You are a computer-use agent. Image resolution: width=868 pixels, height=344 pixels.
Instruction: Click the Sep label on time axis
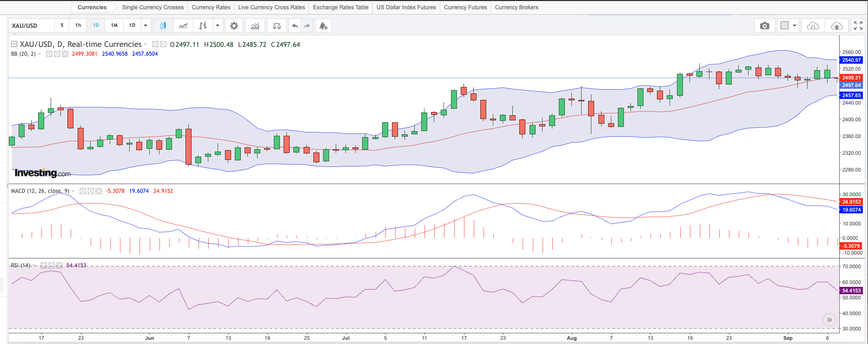coord(788,338)
